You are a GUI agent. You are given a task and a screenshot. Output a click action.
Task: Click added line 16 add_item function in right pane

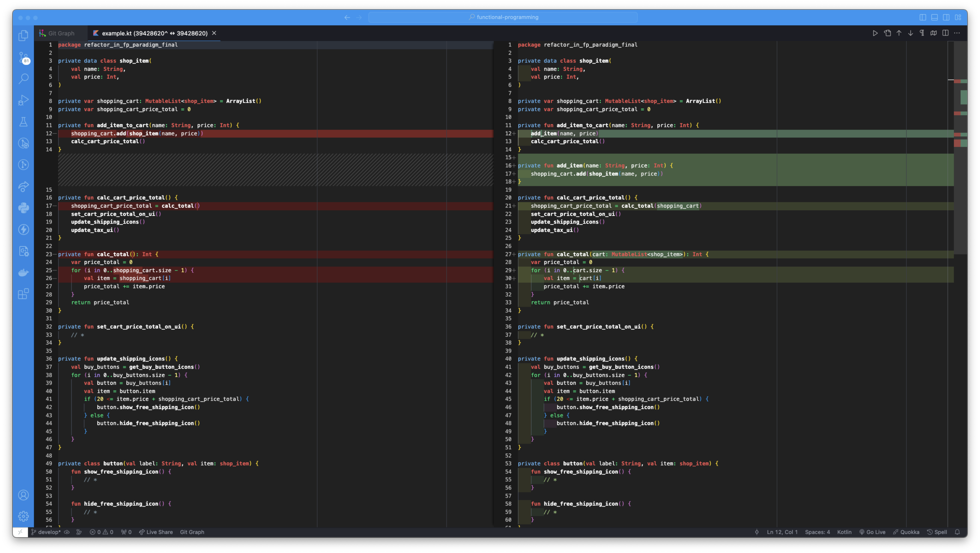[x=735, y=165]
